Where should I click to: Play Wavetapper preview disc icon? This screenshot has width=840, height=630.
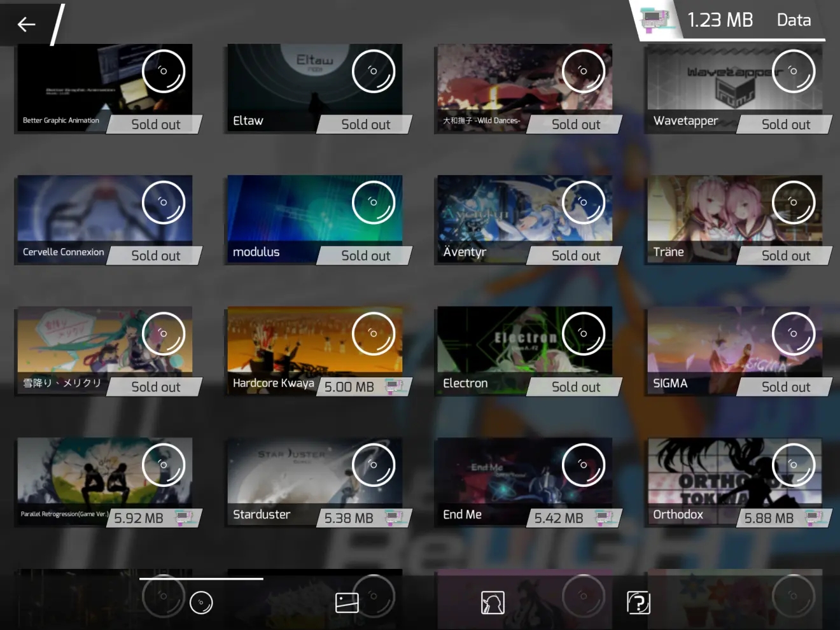(794, 71)
